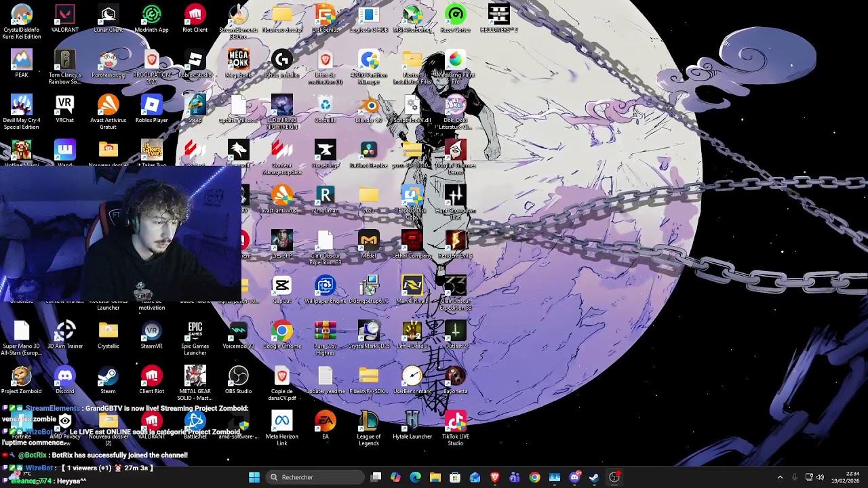Open the DiskGenius desktop shortcut
Viewport: 868px width, 488px height.
(x=325, y=19)
